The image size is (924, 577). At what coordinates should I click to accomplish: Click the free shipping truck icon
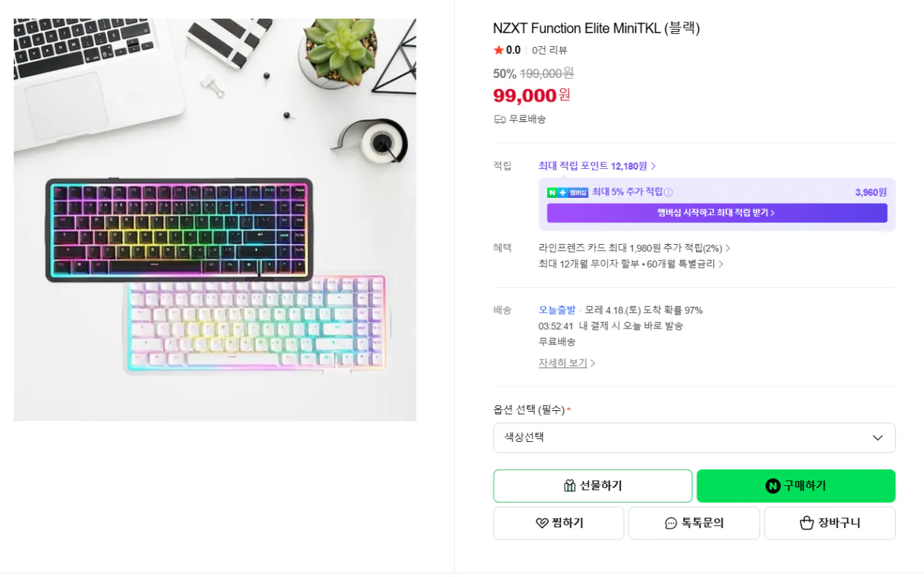coord(499,118)
